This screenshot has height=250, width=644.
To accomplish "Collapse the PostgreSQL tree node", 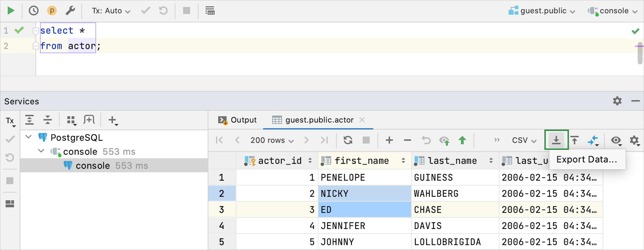I will tap(29, 137).
